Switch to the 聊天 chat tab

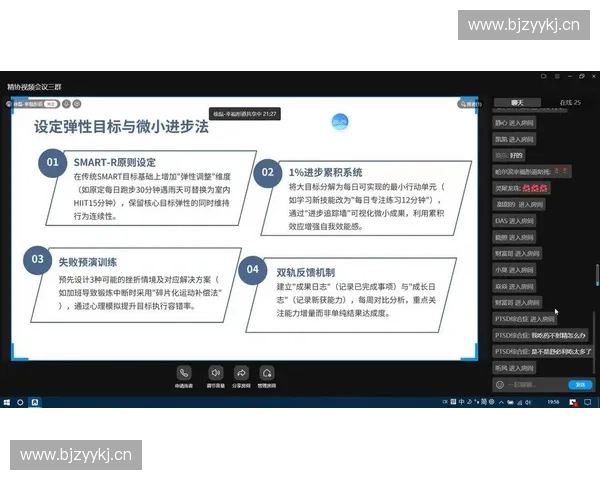[x=517, y=103]
